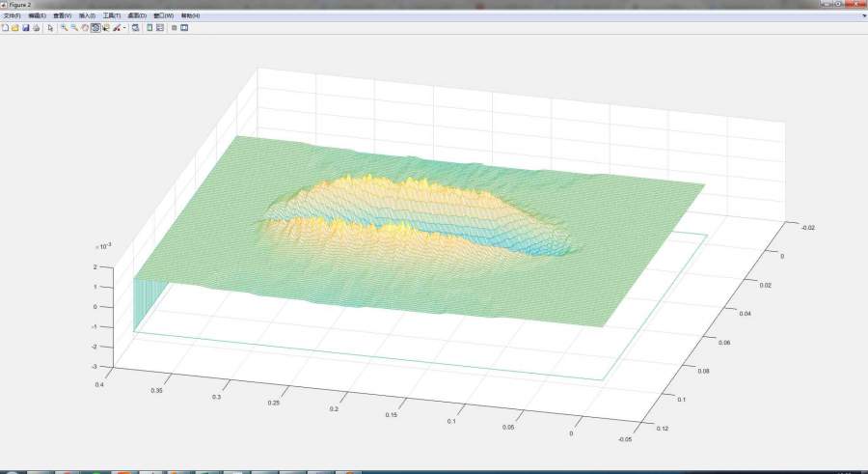Show plot tools and dock figure
868x474 pixels.
pyautogui.click(x=184, y=28)
